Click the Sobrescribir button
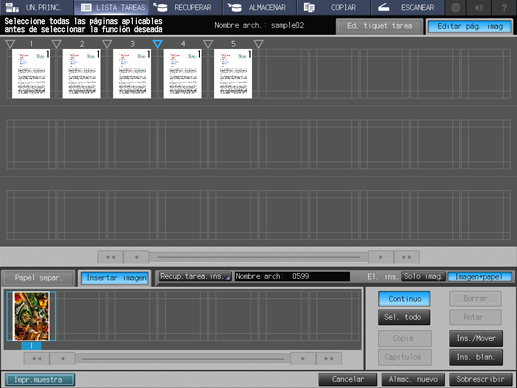The height and width of the screenshot is (388, 517). coord(480,379)
